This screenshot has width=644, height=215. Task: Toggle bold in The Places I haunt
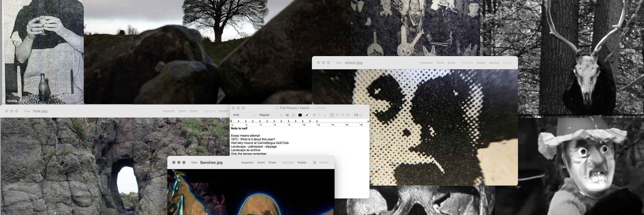314,115
